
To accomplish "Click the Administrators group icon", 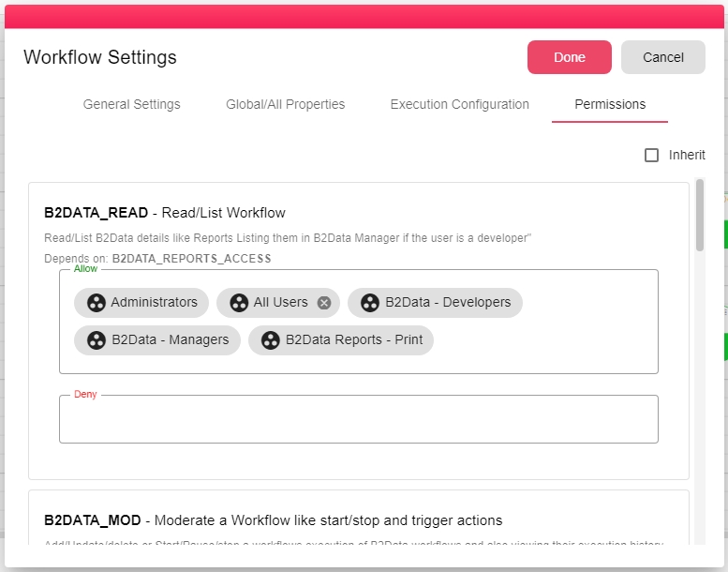I will click(x=97, y=303).
